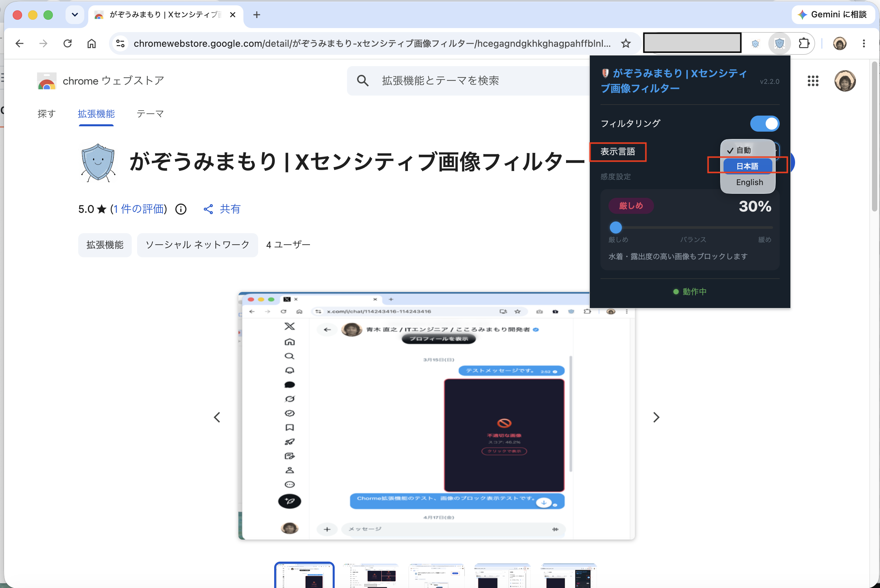Viewport: 880px width, 588px height.
Task: Click the page vertical scrollbar
Action: pyautogui.click(x=874, y=137)
